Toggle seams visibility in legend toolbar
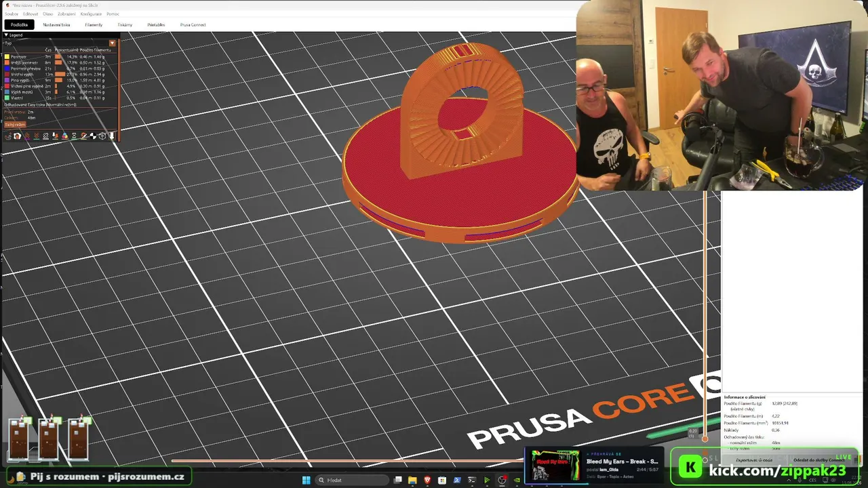The width and height of the screenshot is (868, 488). click(45, 136)
